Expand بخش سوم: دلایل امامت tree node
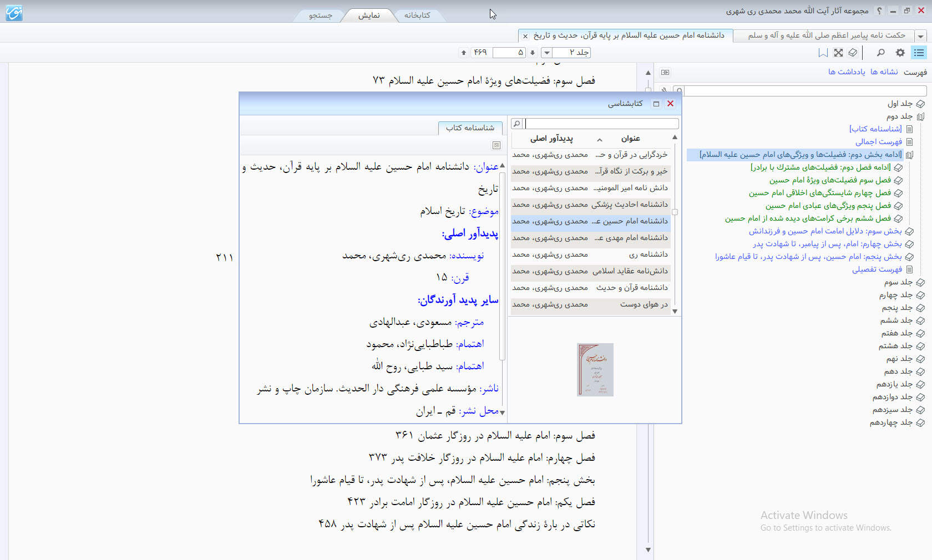Viewport: 932px width, 560px height. [909, 231]
